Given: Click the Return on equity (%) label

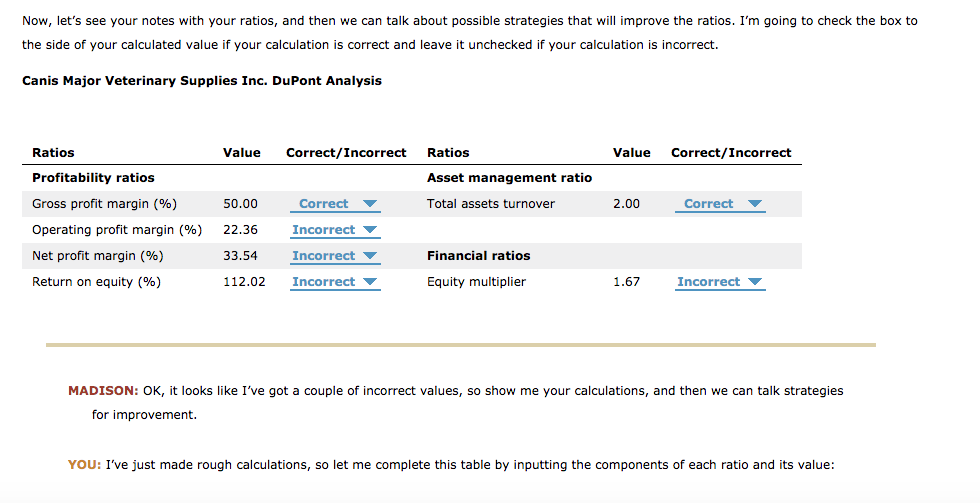Looking at the screenshot, I should pos(96,282).
